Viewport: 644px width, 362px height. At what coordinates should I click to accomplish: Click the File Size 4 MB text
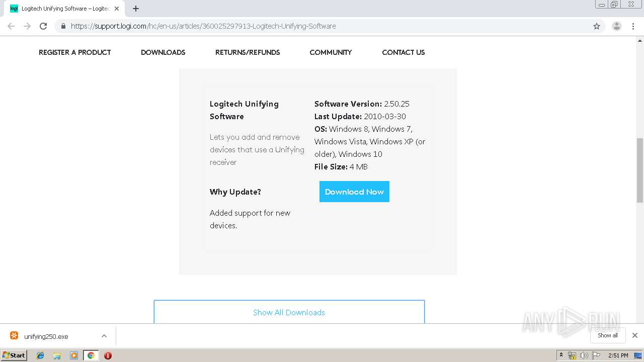pos(341,166)
